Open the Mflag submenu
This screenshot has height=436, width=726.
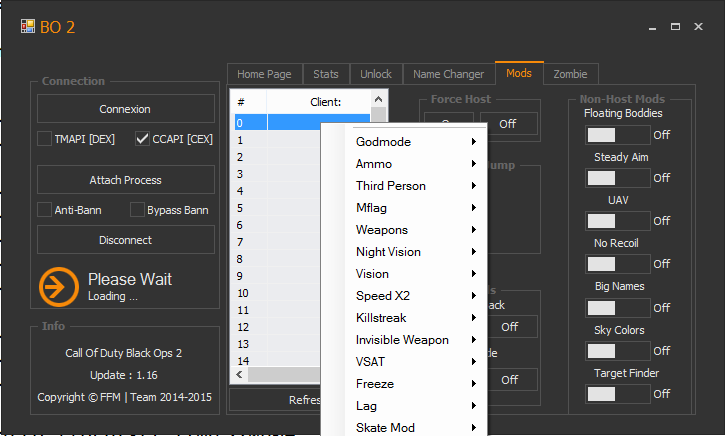(x=416, y=208)
